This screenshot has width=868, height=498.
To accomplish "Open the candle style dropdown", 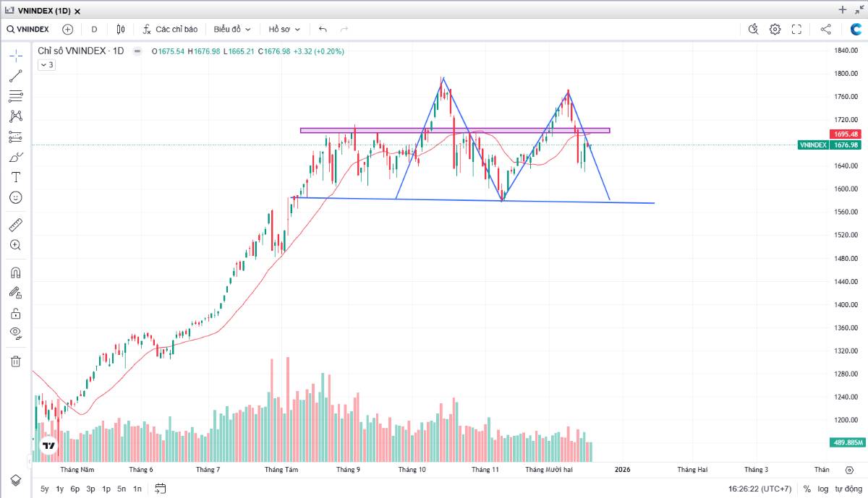I will click(120, 29).
